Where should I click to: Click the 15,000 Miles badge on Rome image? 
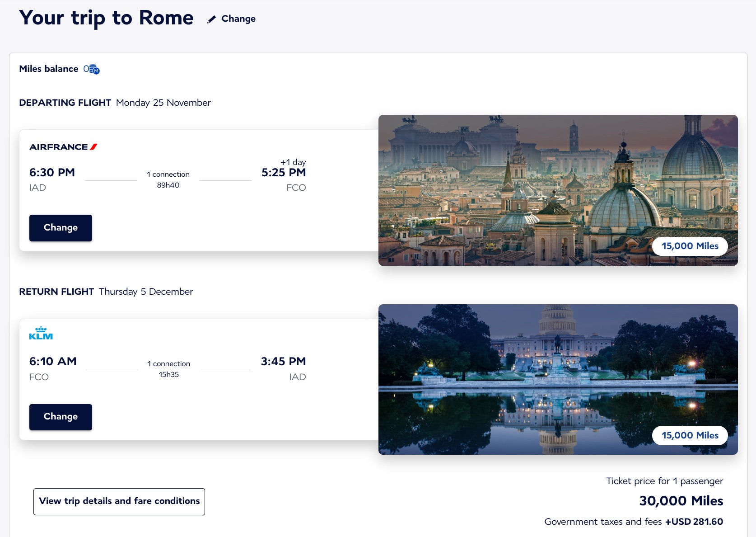[x=690, y=246]
